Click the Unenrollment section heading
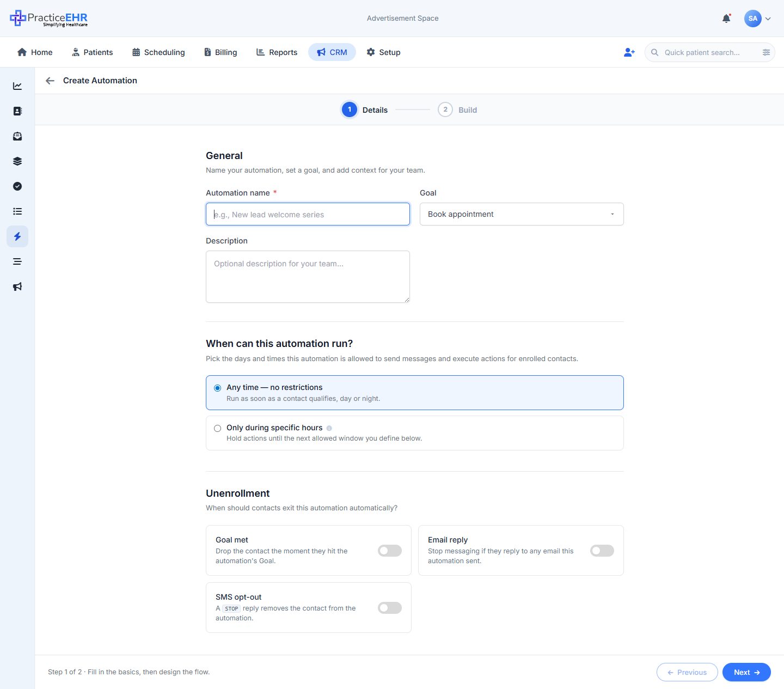This screenshot has width=784, height=689. [238, 493]
